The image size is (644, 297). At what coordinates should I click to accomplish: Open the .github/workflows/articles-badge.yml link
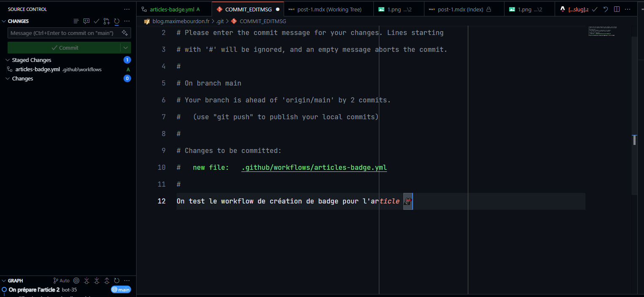[314, 167]
